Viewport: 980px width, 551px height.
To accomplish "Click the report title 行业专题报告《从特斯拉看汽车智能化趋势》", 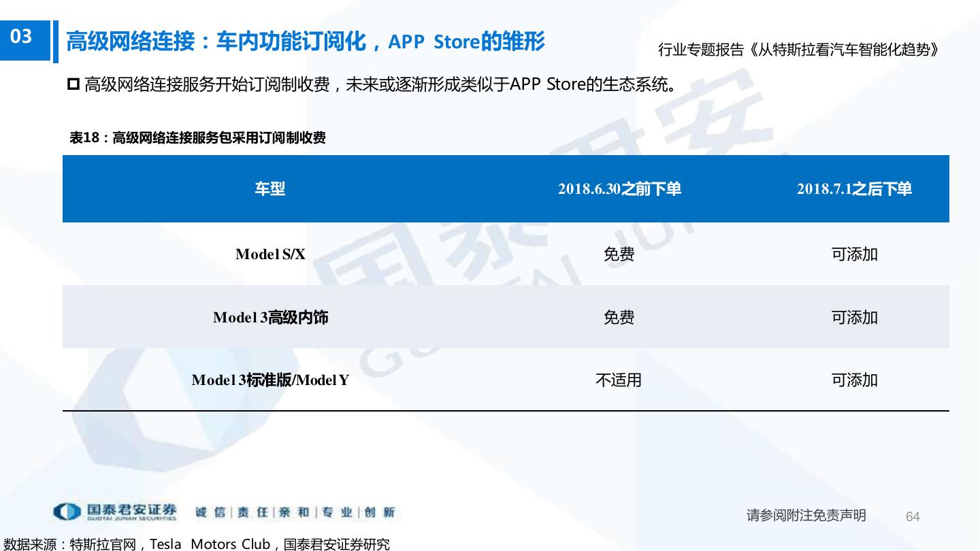I will tap(798, 50).
